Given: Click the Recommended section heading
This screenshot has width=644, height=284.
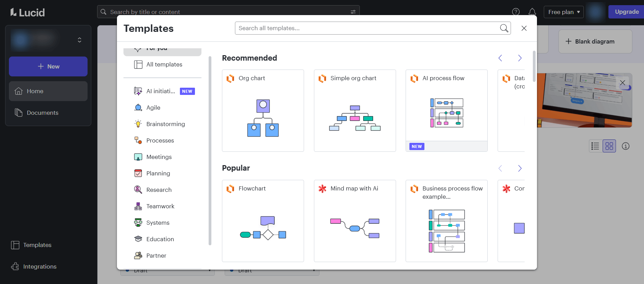Looking at the screenshot, I should (x=250, y=58).
